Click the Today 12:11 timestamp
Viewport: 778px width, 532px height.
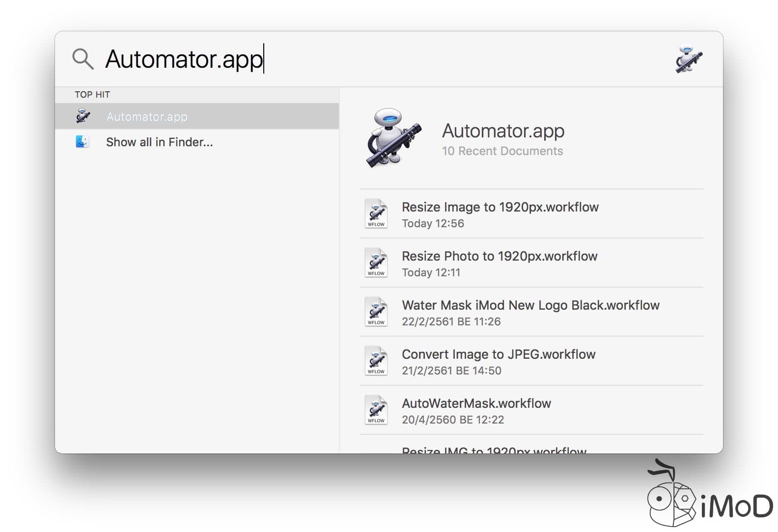click(431, 272)
